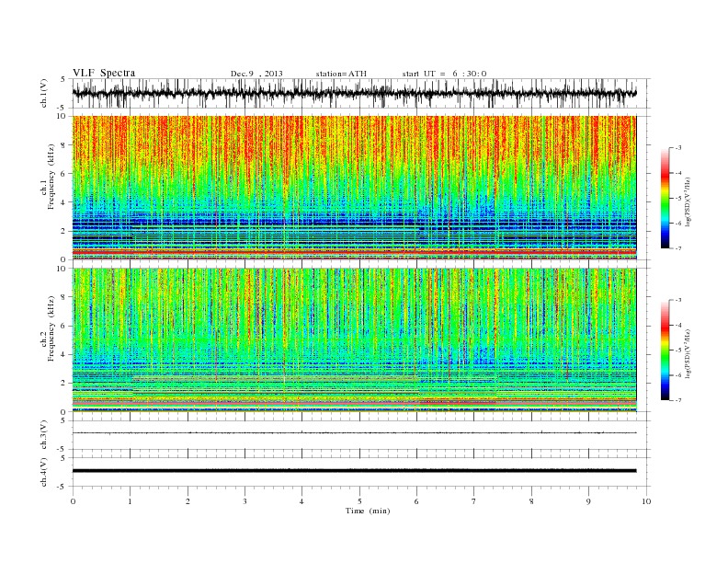Click the ch.1 spectrogram panel

(x=354, y=188)
